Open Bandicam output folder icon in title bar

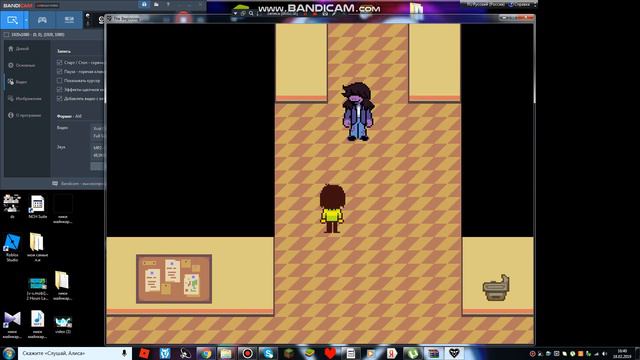[156, 4]
